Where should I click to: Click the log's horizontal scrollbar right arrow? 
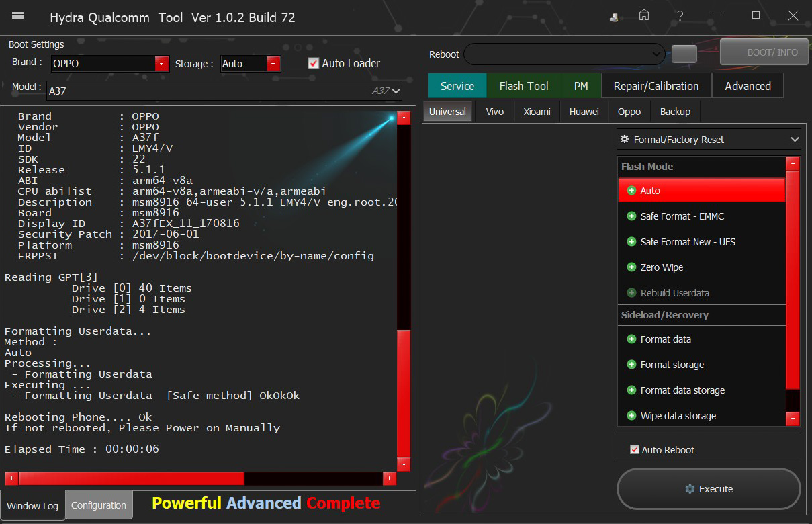390,478
